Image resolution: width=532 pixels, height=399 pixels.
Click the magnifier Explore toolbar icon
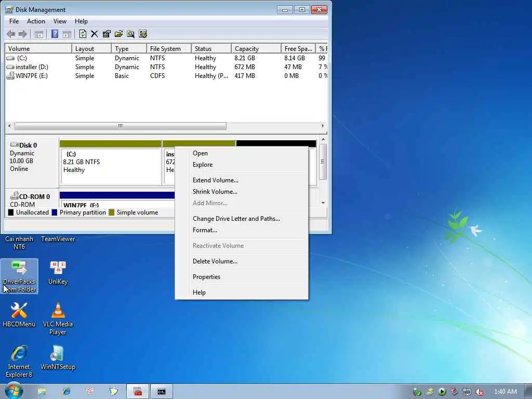click(x=130, y=34)
